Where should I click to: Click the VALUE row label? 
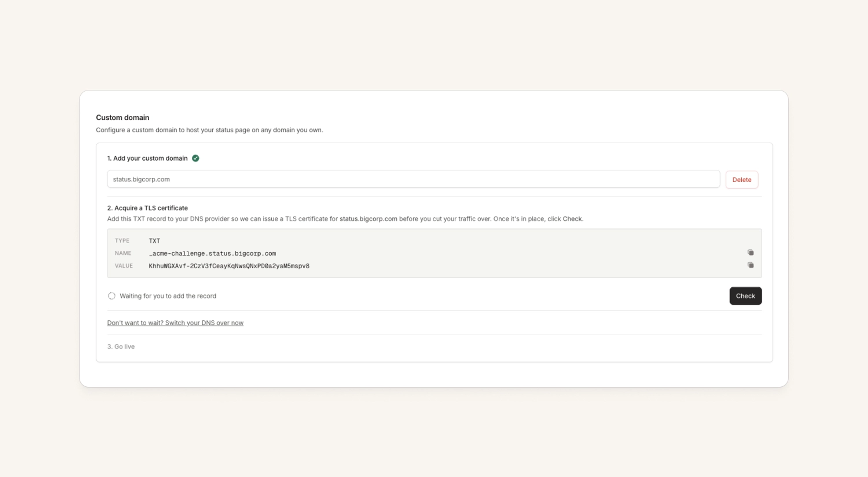(x=124, y=266)
